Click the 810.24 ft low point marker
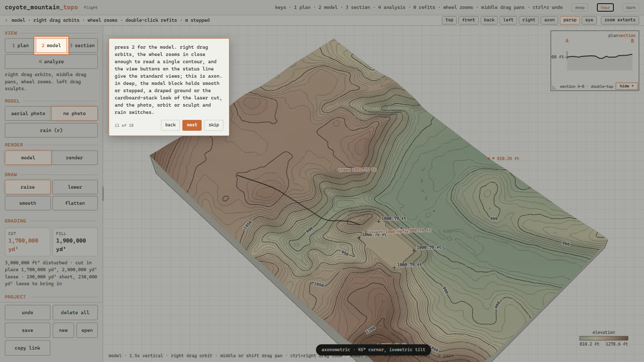644x362 pixels. (503, 159)
